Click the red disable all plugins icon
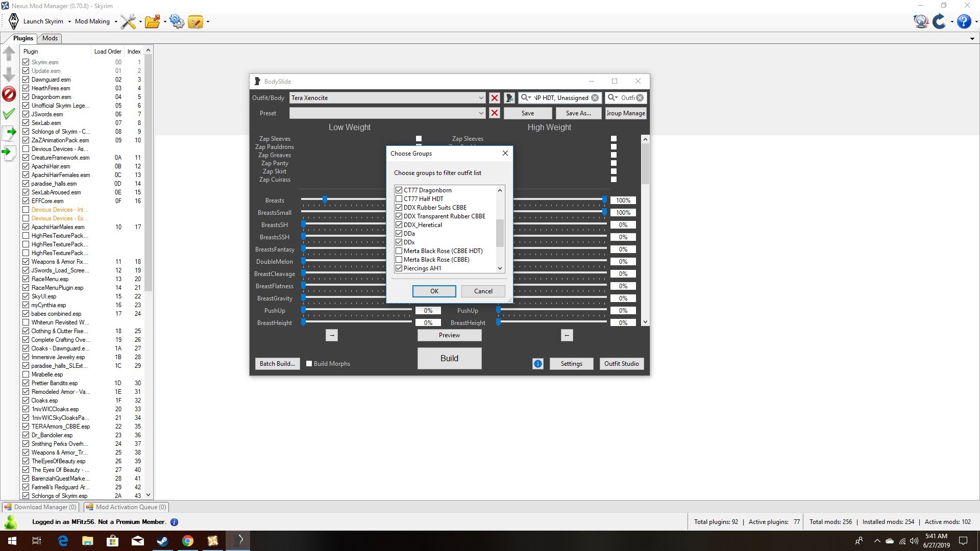 (9, 94)
